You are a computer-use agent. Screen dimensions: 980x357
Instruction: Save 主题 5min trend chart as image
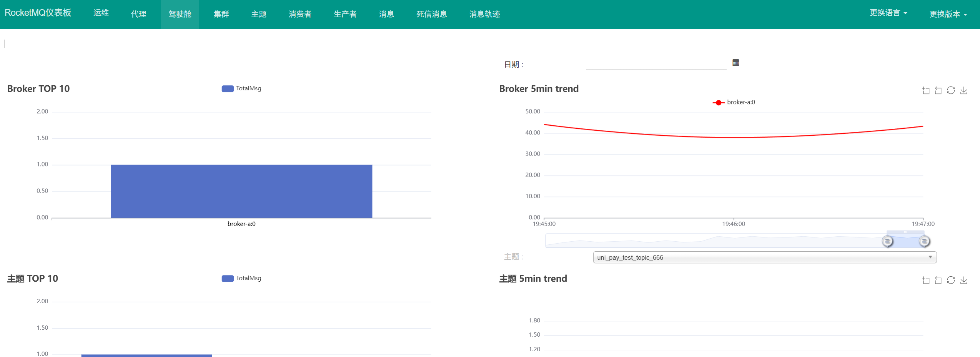(x=964, y=280)
